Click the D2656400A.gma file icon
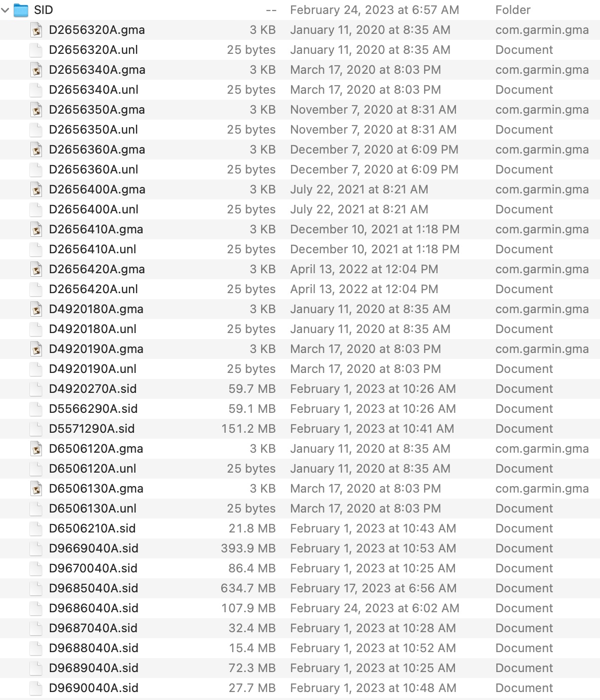Viewport: 600px width, 700px height. click(36, 189)
